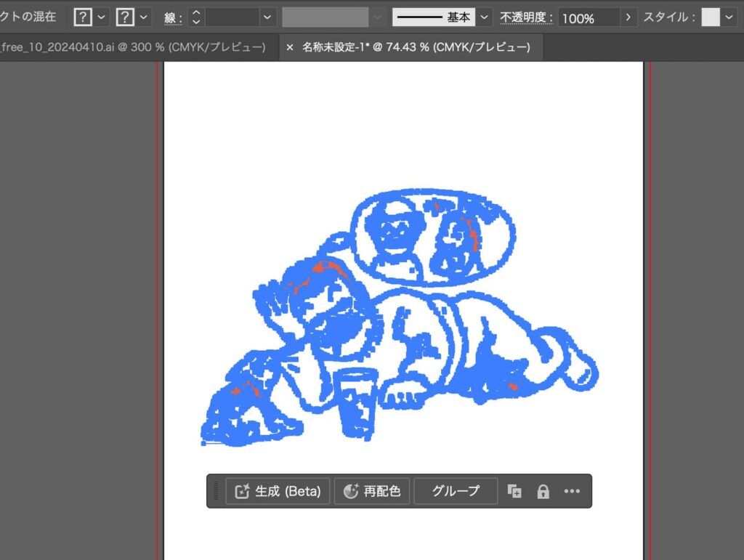Click the duplicate object icon on the task bar
This screenshot has width=744, height=560.
pyautogui.click(x=514, y=491)
